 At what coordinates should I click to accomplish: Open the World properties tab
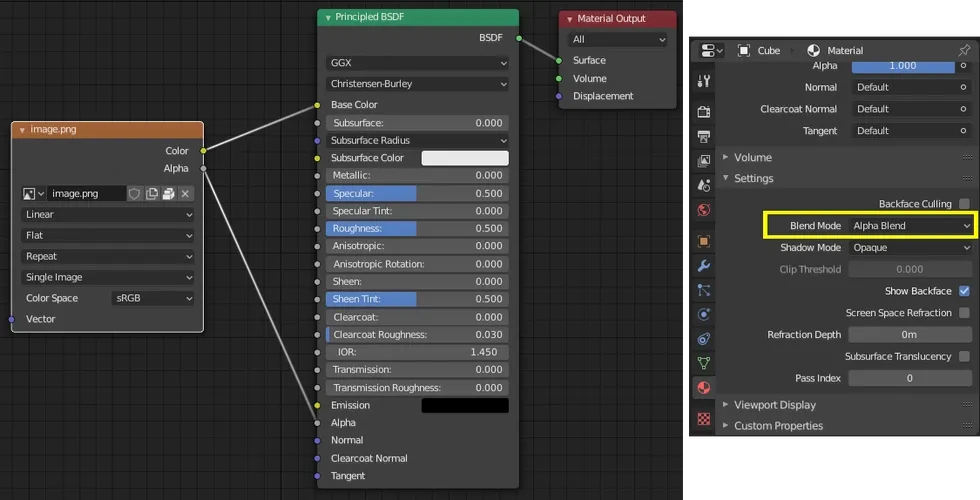pyautogui.click(x=704, y=210)
